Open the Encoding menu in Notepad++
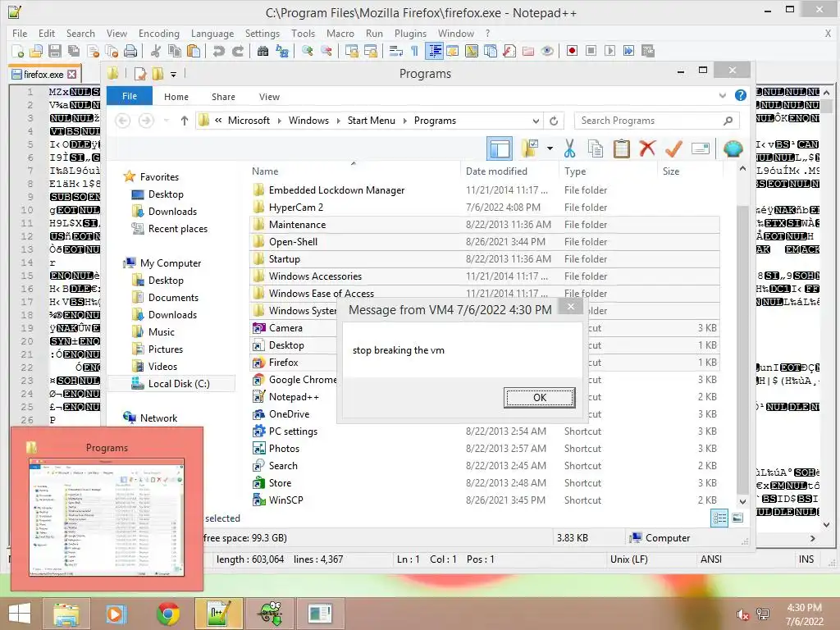 [x=158, y=33]
